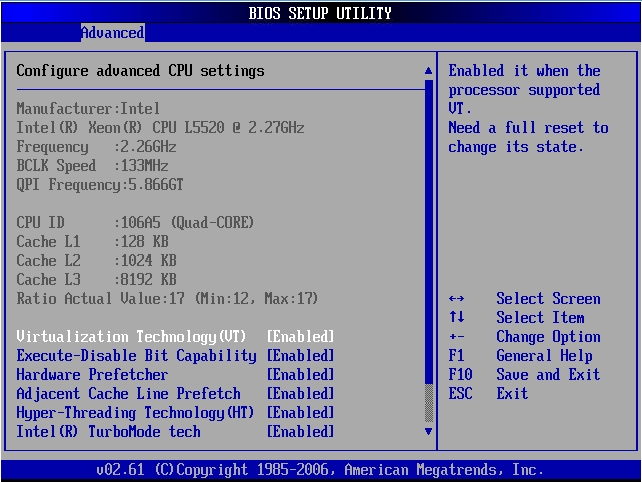This screenshot has height=482, width=642.
Task: Click Frequency :2.26GHz line
Action: coord(96,147)
